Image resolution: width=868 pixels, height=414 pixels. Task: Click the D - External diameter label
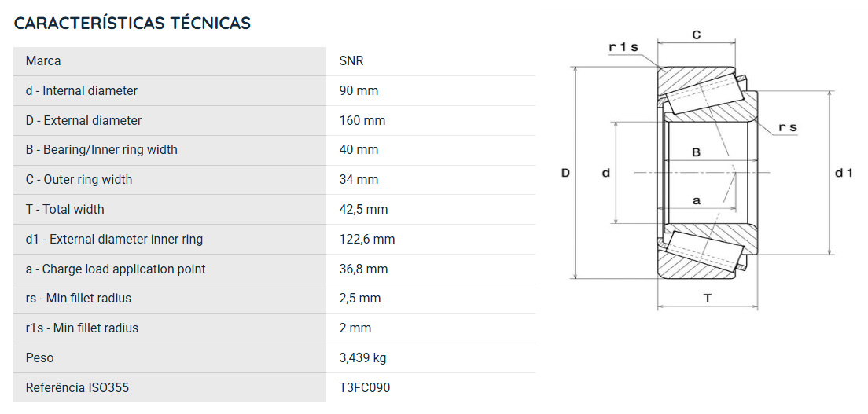pos(83,121)
